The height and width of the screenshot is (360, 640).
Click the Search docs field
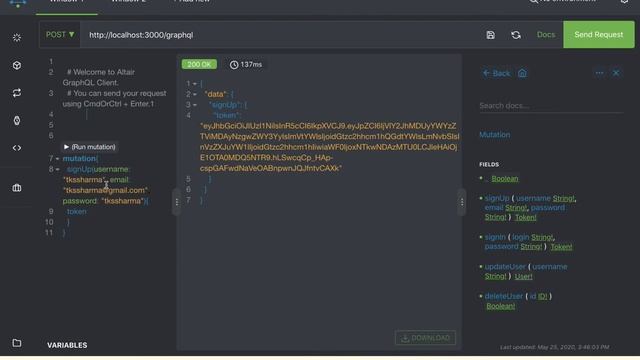(551, 106)
